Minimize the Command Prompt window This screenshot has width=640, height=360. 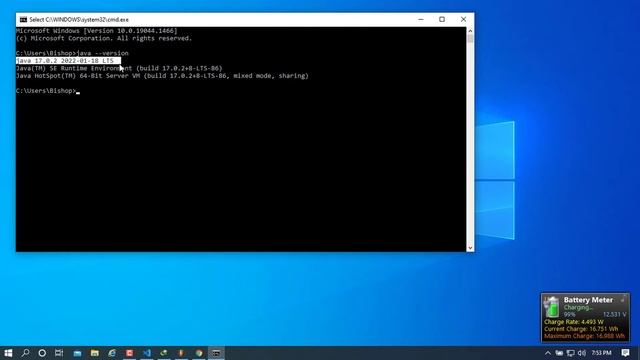click(421, 20)
